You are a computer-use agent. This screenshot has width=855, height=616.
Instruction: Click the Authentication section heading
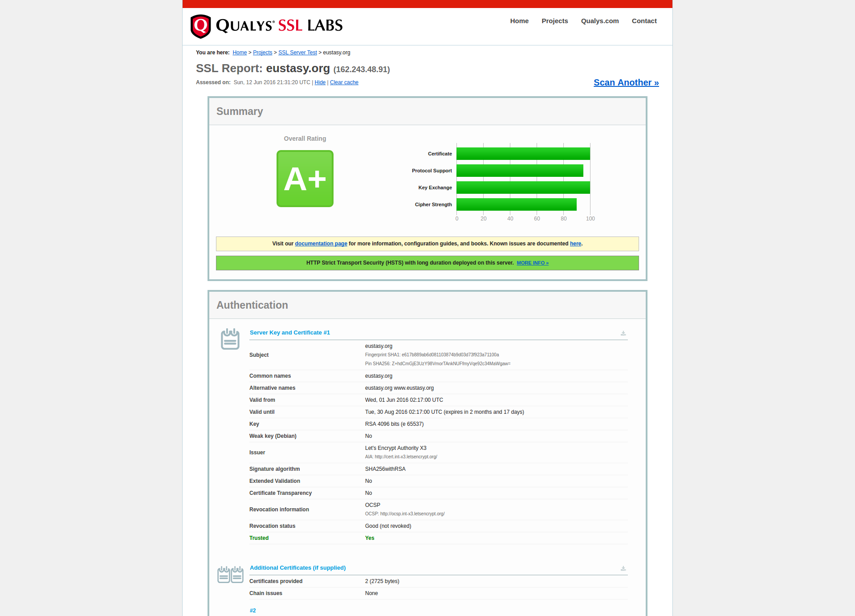pyautogui.click(x=252, y=305)
